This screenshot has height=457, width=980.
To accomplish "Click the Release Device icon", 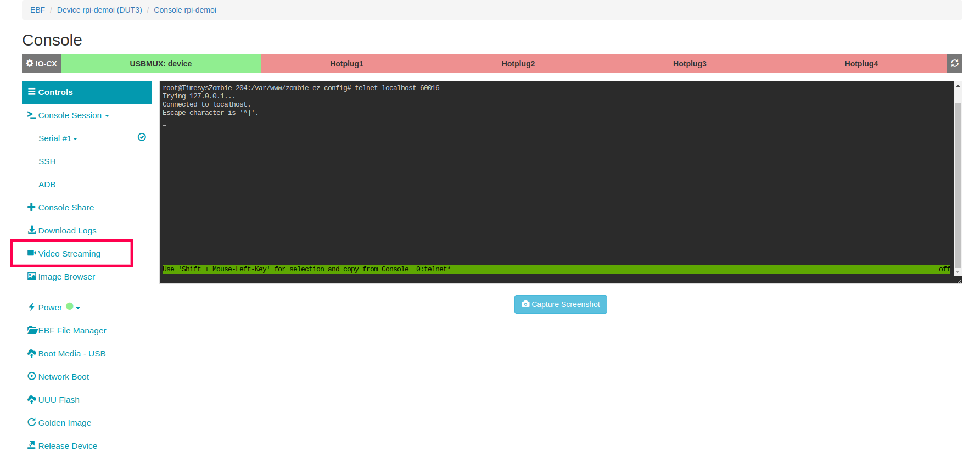I will pyautogui.click(x=32, y=445).
